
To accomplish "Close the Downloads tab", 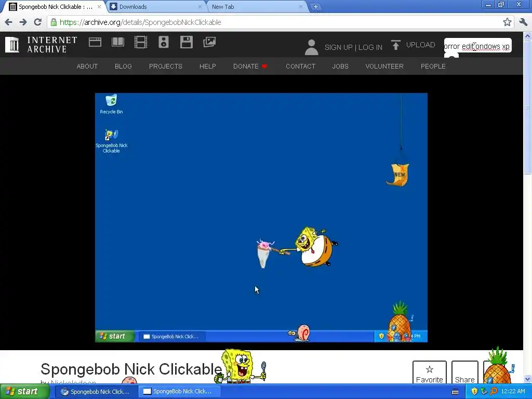I will point(200,7).
